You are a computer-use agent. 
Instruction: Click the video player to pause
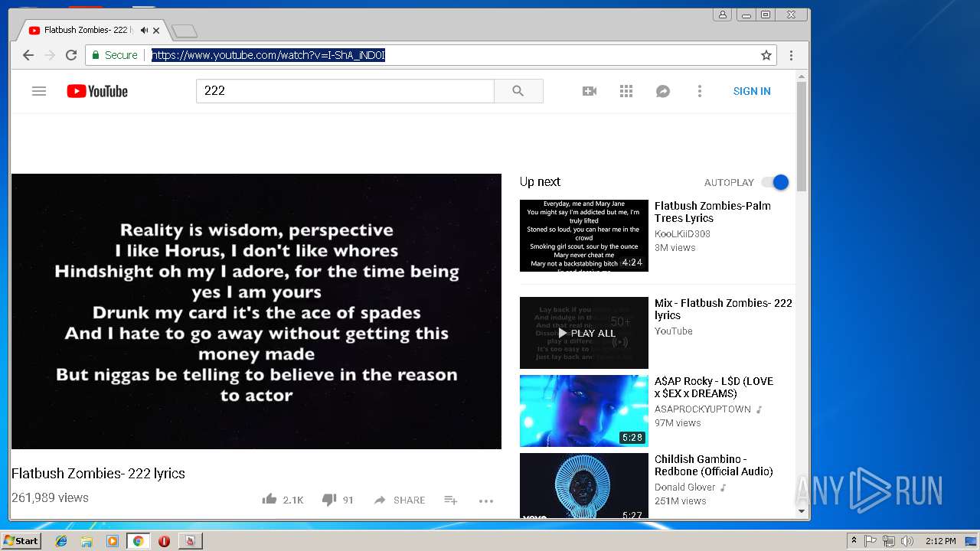(x=256, y=311)
